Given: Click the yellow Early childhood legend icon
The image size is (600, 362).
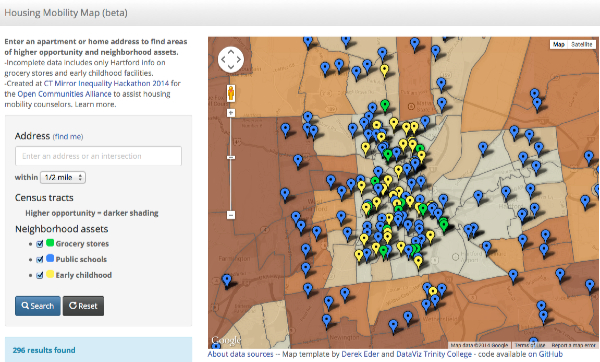Looking at the screenshot, I should pos(50,274).
